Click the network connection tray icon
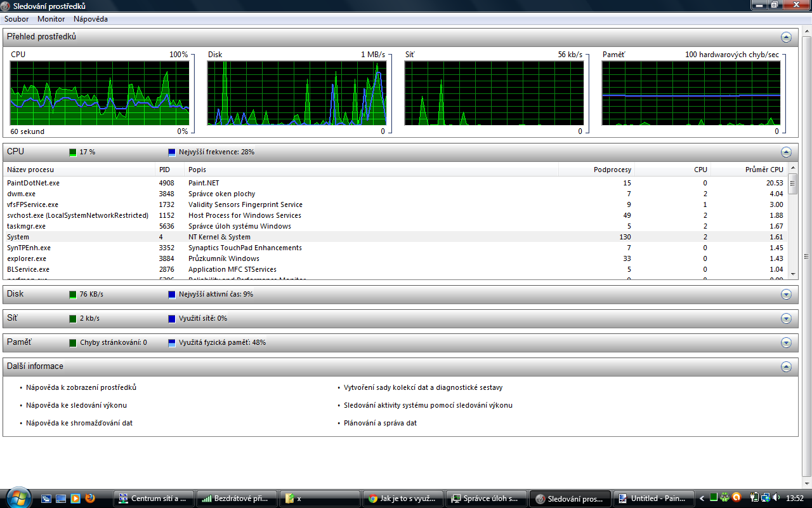The image size is (812, 508). click(x=766, y=498)
